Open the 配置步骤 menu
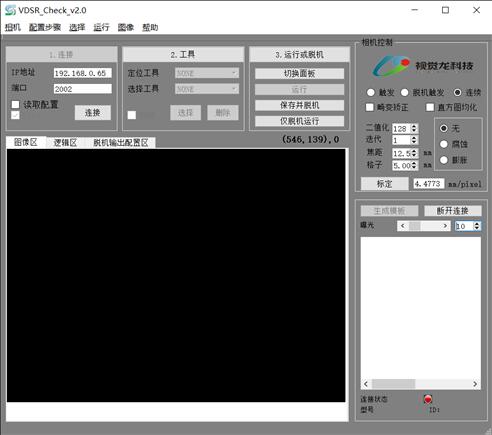The width and height of the screenshot is (492, 435). [x=45, y=27]
